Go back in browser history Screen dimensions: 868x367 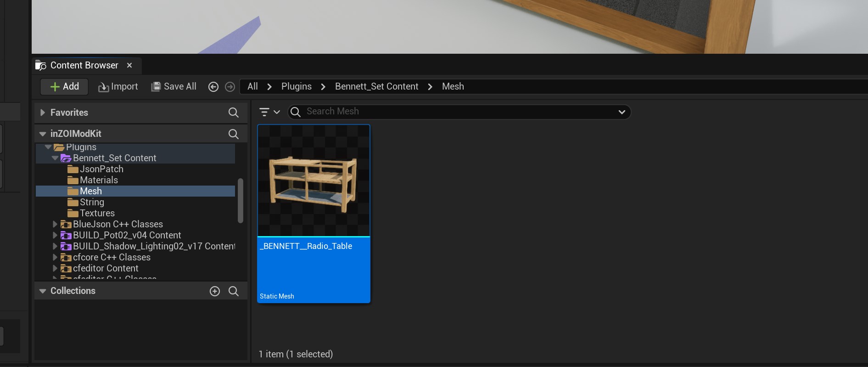click(x=213, y=87)
